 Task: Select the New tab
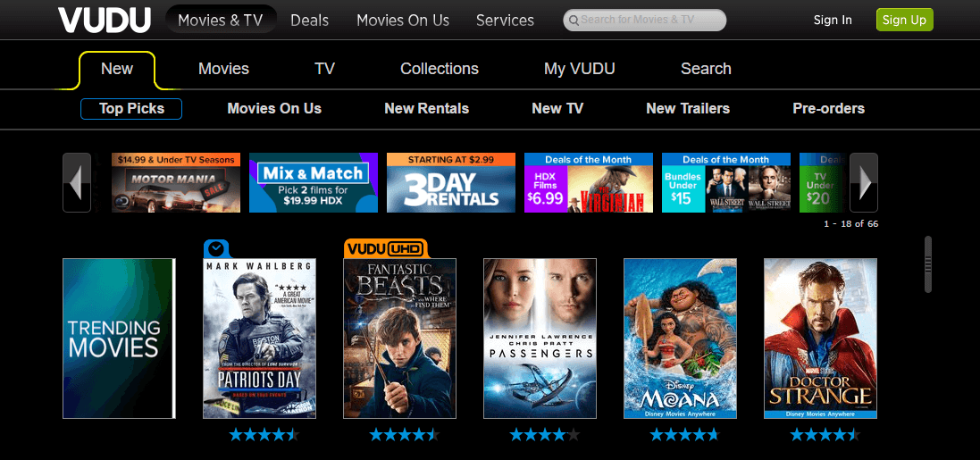click(x=117, y=69)
